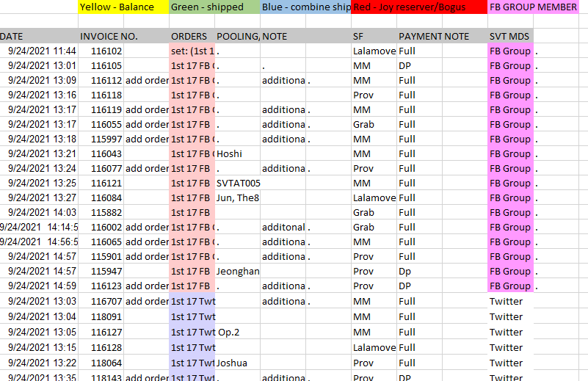Viewport: 588px width, 381px height.
Task: Click the Jeonghan pooling cell
Action: point(237,271)
